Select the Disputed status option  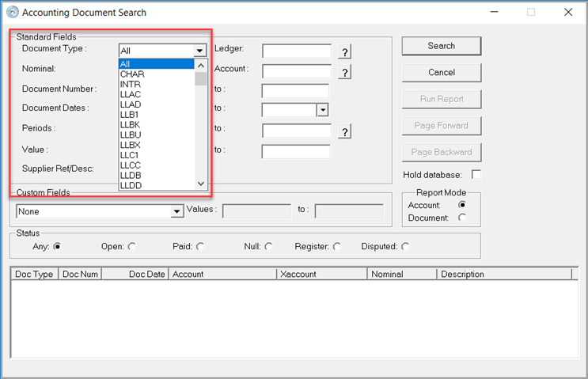pos(406,247)
